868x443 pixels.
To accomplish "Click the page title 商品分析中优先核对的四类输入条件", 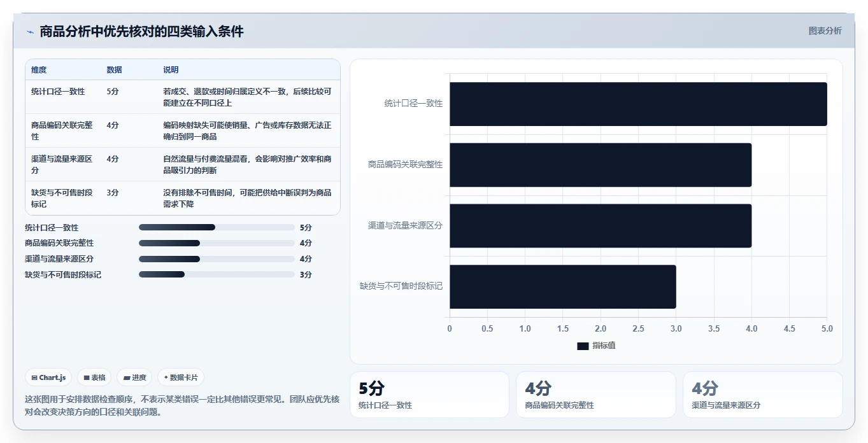I will coord(141,31).
